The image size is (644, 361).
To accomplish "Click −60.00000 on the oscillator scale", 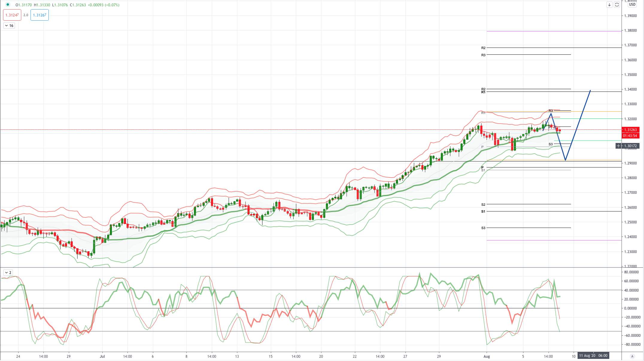I will [x=632, y=336].
